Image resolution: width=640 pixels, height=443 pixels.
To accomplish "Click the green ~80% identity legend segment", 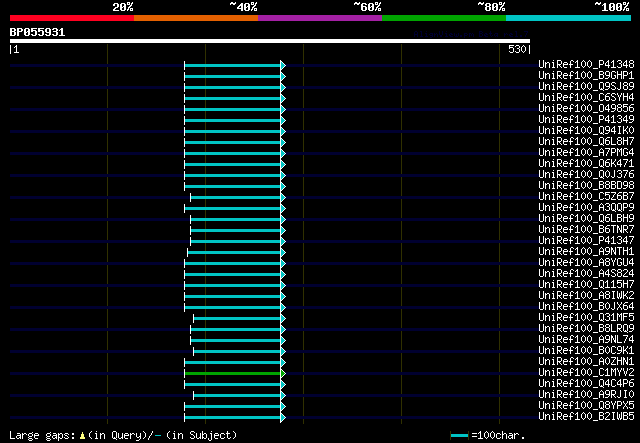I will coord(444,18).
